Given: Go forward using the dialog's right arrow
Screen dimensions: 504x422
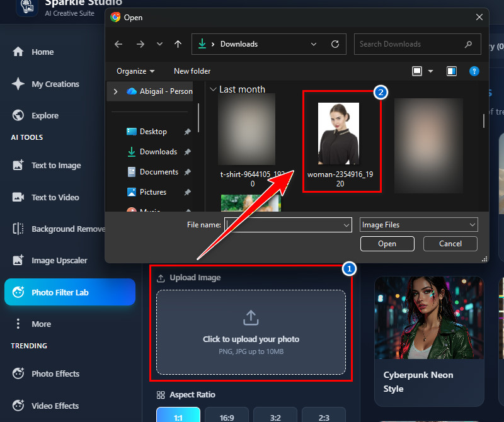Looking at the screenshot, I should click(140, 44).
